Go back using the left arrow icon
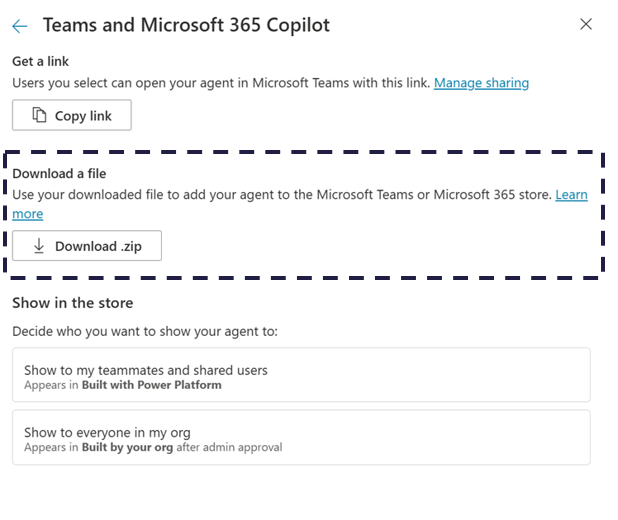Image resolution: width=618 pixels, height=520 pixels. pyautogui.click(x=20, y=25)
